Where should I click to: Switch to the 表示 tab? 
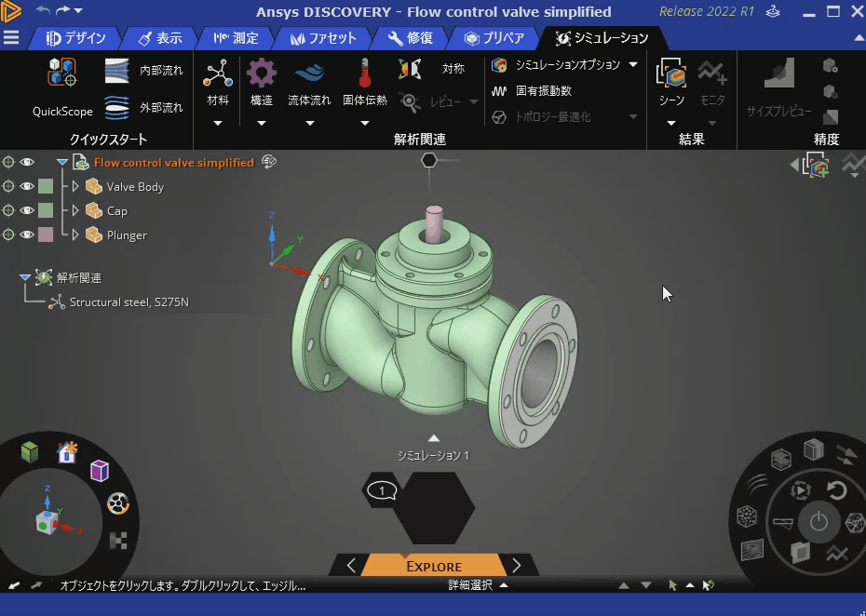(161, 38)
